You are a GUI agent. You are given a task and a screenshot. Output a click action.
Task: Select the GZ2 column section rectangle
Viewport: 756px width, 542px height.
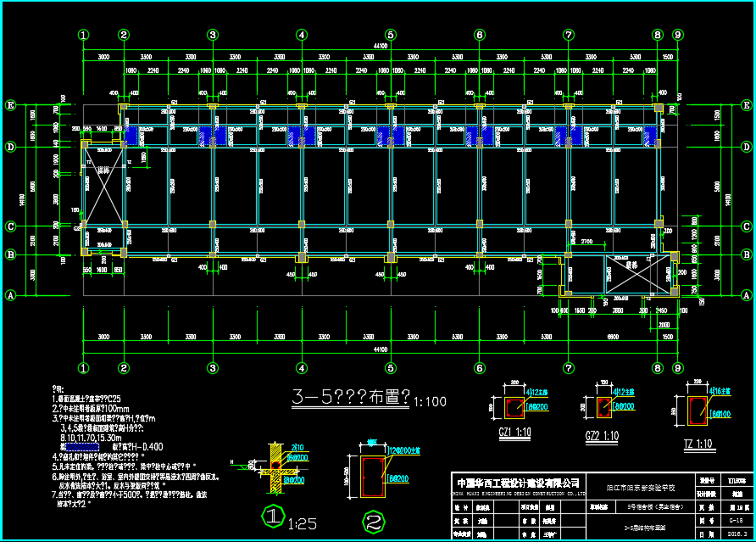point(603,409)
